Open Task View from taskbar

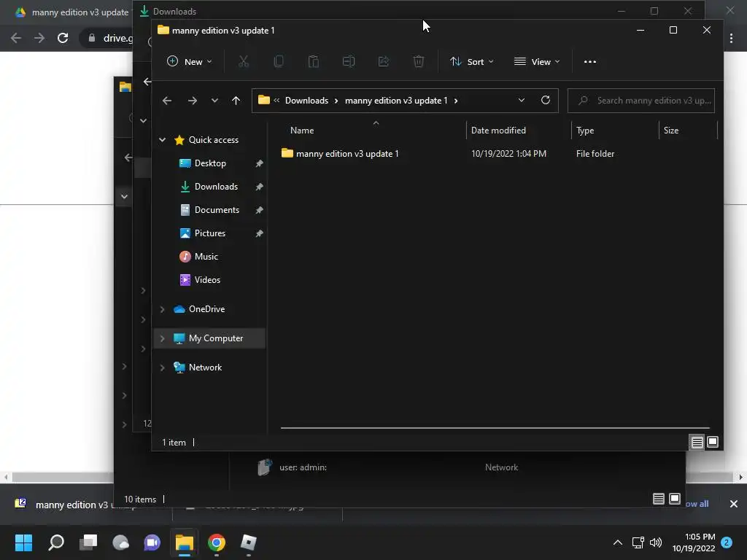88,542
